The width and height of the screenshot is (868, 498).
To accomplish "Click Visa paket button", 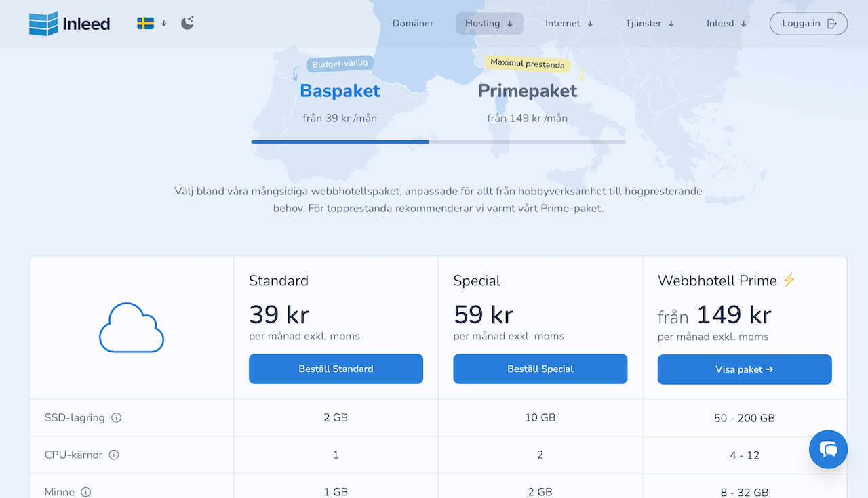I will point(745,369).
